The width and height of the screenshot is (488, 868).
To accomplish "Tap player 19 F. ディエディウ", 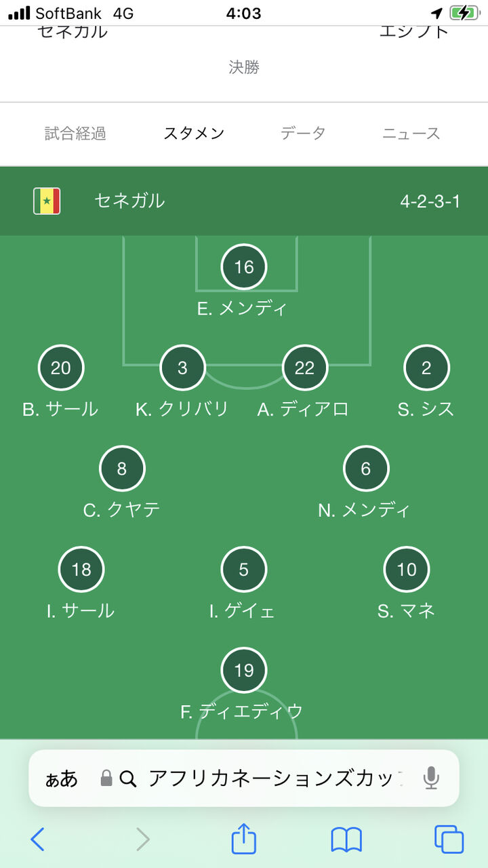I will click(x=244, y=671).
